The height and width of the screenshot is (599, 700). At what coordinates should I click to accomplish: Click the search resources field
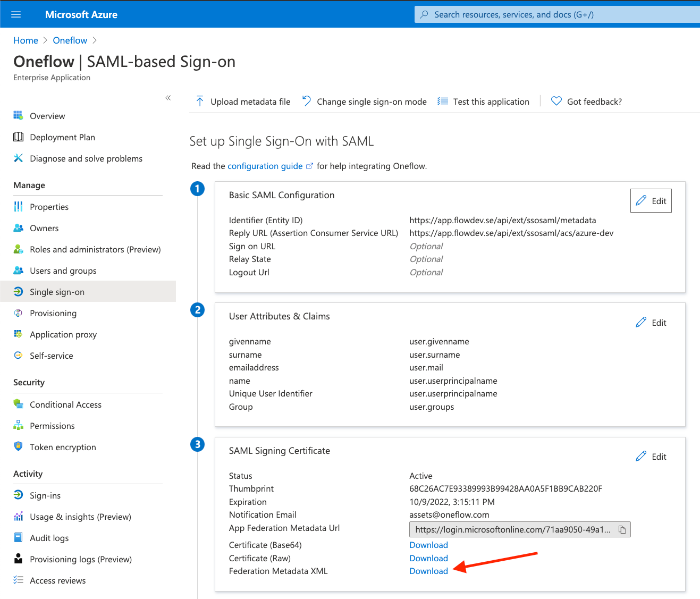(x=556, y=14)
